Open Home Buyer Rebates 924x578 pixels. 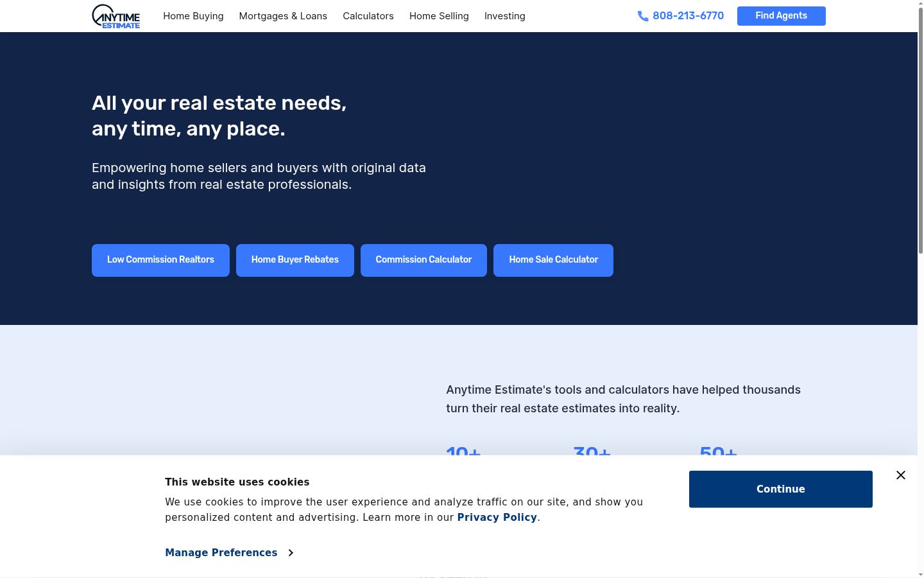pyautogui.click(x=295, y=260)
